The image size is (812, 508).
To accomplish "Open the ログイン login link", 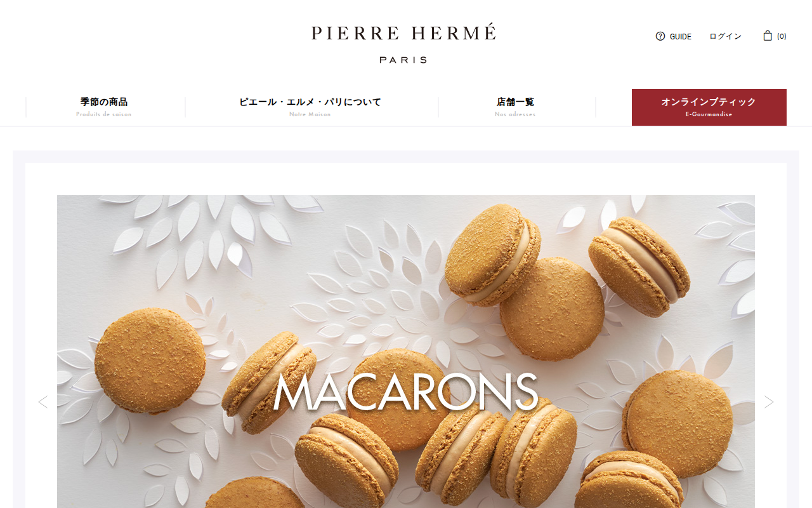I will coord(725,36).
